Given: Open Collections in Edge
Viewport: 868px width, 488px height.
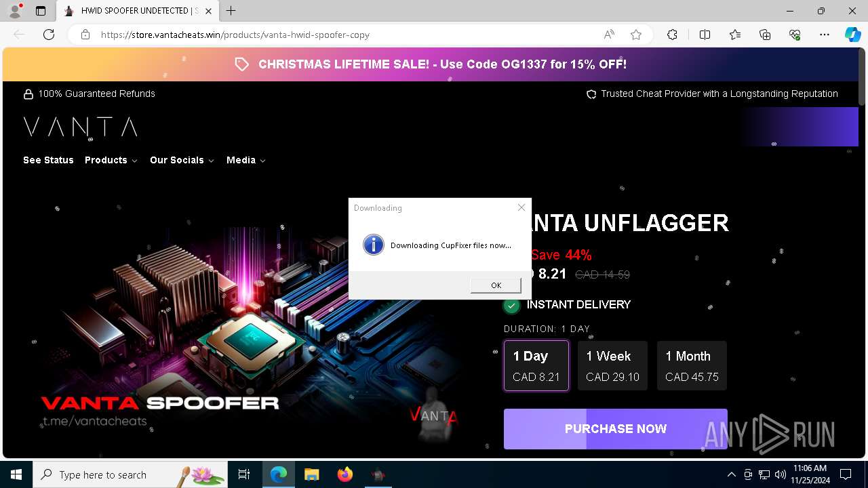Looking at the screenshot, I should pyautogui.click(x=765, y=35).
